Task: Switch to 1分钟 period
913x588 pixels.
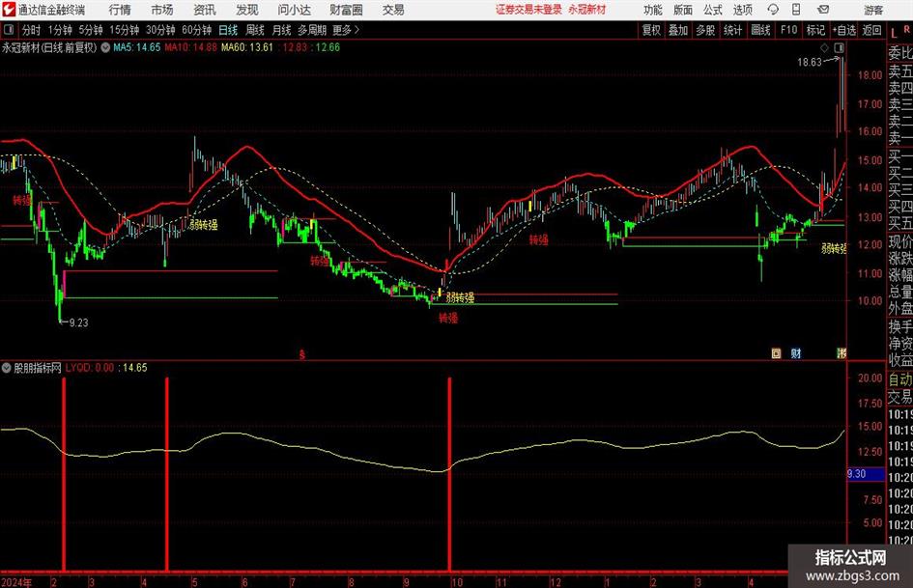Action: click(60, 30)
